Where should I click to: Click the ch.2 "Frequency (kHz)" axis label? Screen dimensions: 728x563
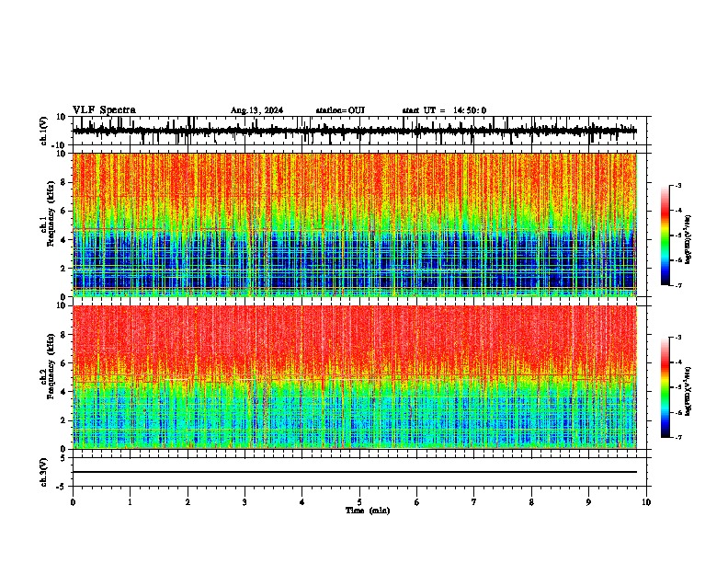tap(51, 366)
